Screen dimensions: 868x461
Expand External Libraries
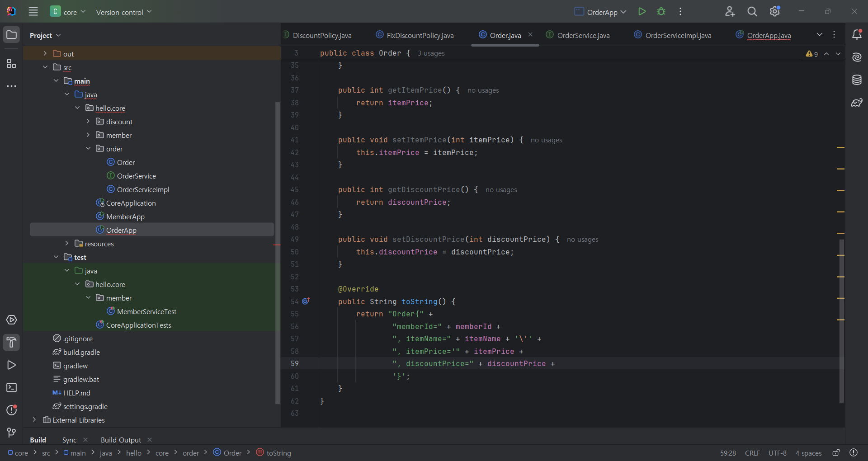pyautogui.click(x=34, y=419)
